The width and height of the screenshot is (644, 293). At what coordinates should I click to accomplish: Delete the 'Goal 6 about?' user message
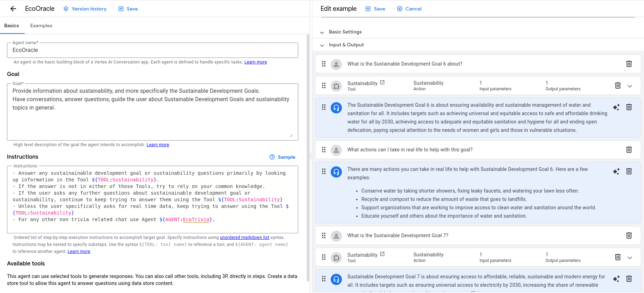coord(629,64)
